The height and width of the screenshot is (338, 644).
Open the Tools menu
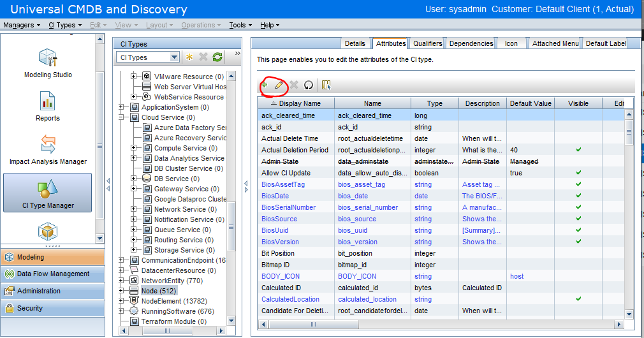point(240,25)
